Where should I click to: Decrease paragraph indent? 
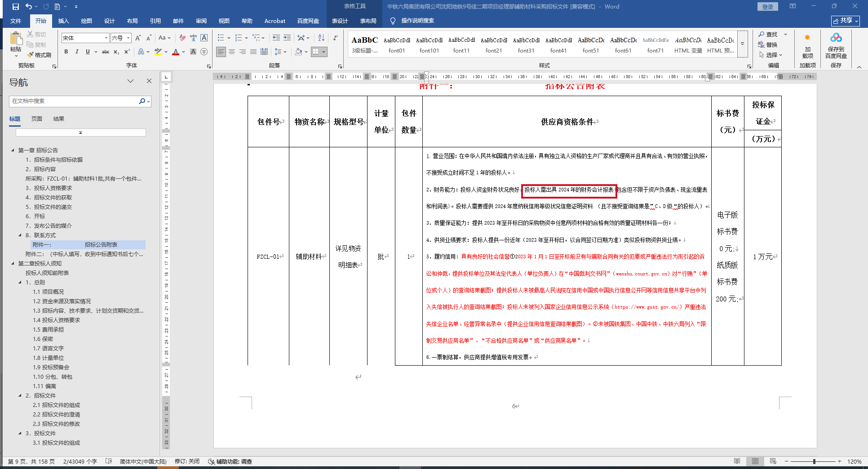(276, 38)
